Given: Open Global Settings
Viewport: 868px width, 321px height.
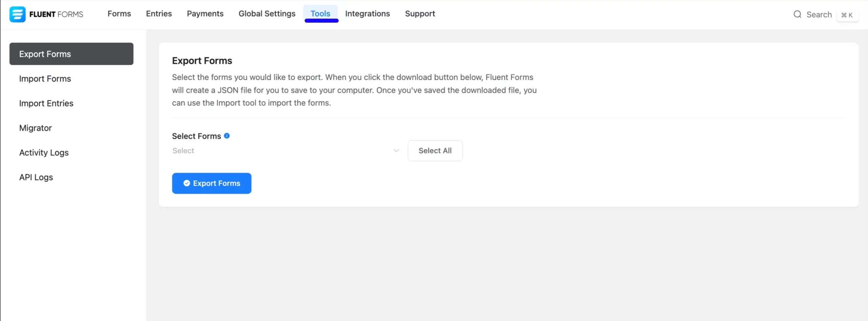Looking at the screenshot, I should (267, 14).
